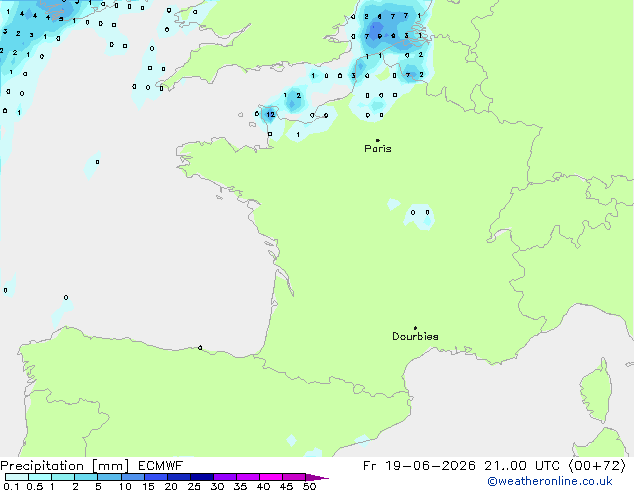Pick the 25–30 mm dark navy swatch

click(202, 477)
